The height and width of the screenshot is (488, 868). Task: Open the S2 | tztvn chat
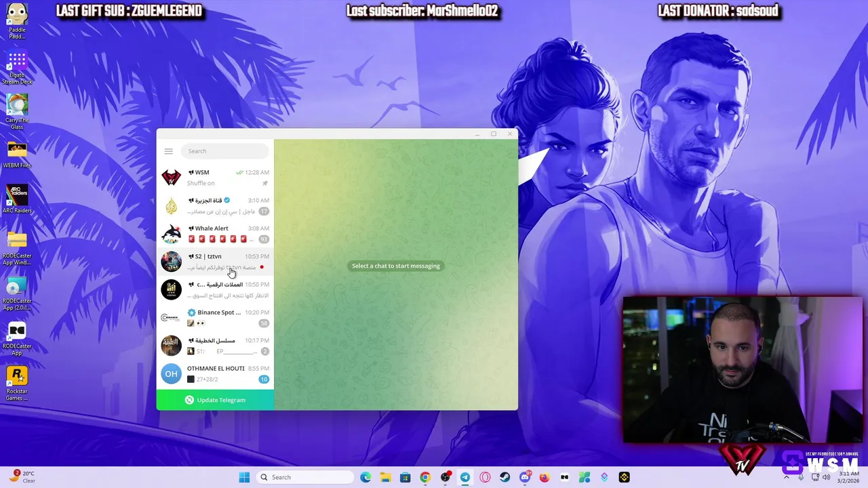tap(216, 262)
